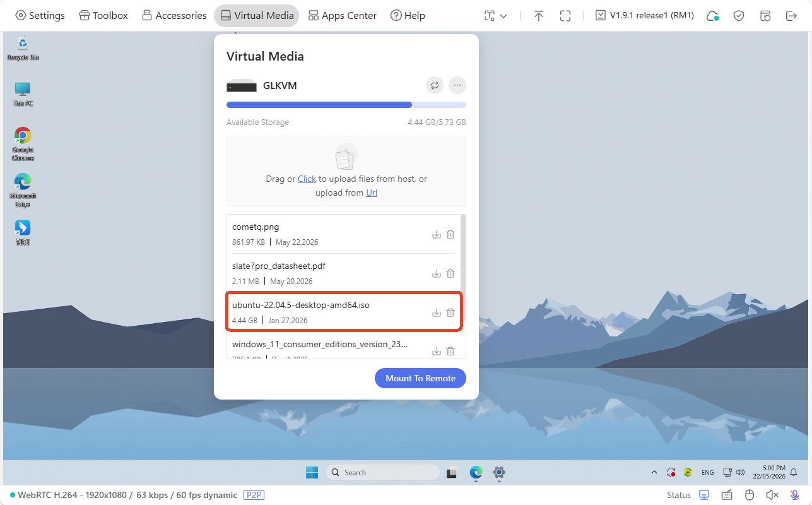Click the logout icon in top toolbar
Viewport: 812px width, 505px height.
791,16
